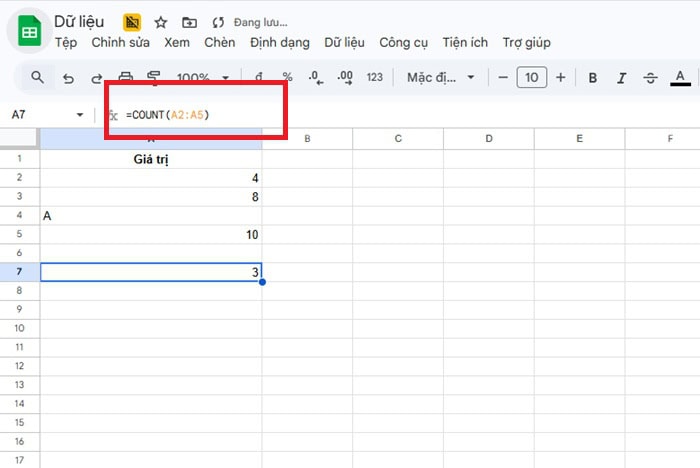
Task: Open the text color picker
Action: [x=681, y=78]
